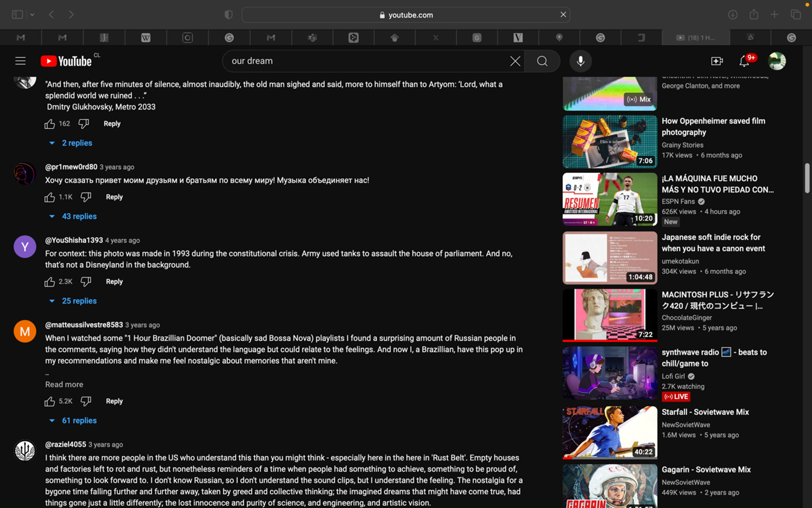Like the comment by @YouShisha1393
This screenshot has width=812, height=508.
point(50,282)
